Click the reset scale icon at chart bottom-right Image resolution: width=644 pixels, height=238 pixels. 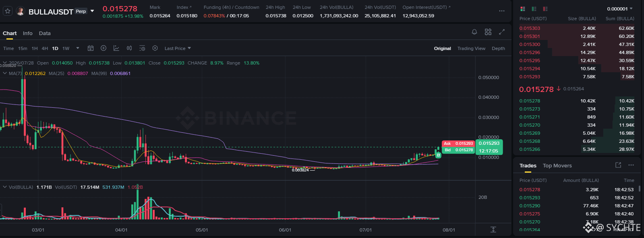(x=493, y=230)
